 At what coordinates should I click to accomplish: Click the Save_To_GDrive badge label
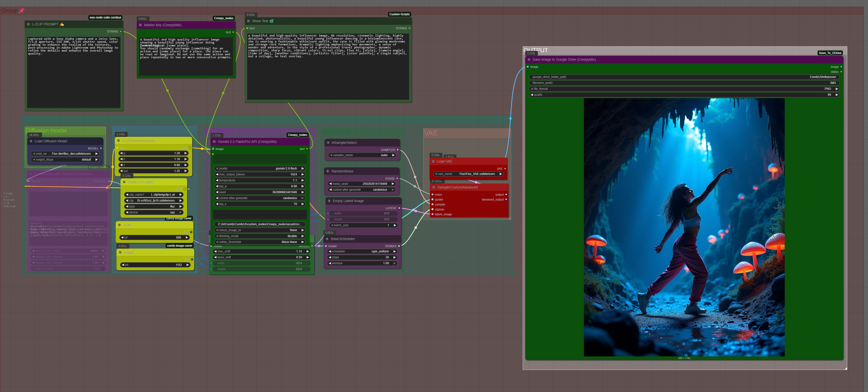(x=830, y=53)
